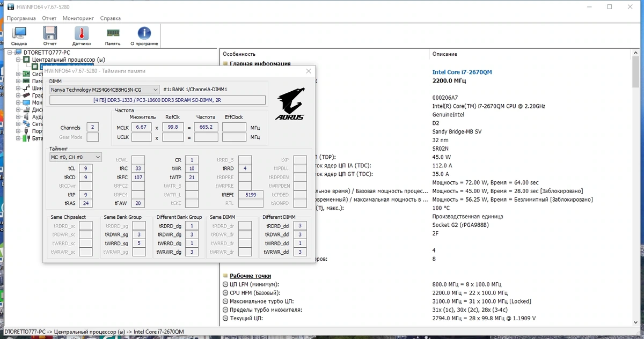Click the Отчет floppy disk toolbar icon
The image size is (644, 339).
pyautogui.click(x=50, y=33)
